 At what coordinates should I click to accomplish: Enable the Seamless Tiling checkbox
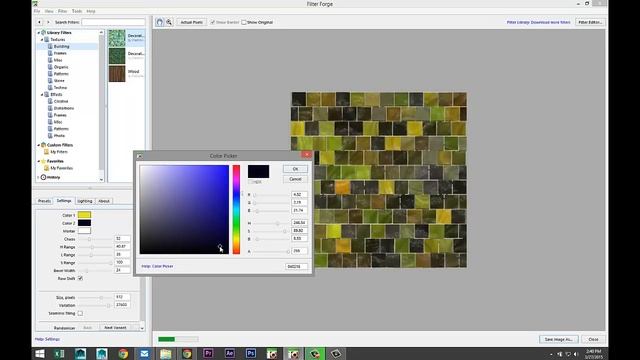tap(80, 313)
